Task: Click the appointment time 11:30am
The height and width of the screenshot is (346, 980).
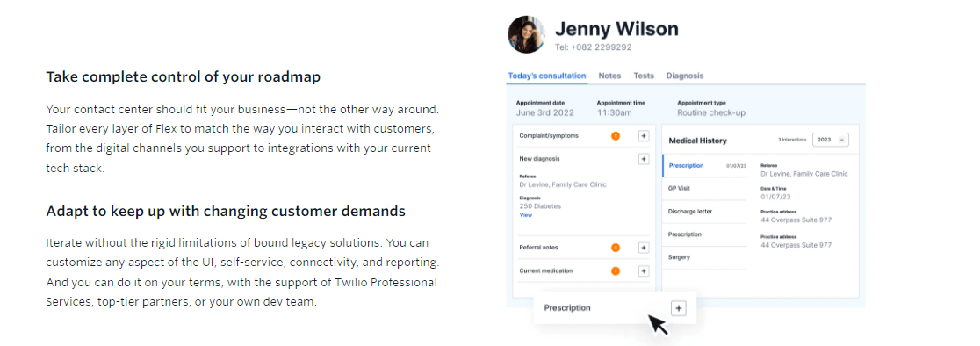Action: (615, 113)
